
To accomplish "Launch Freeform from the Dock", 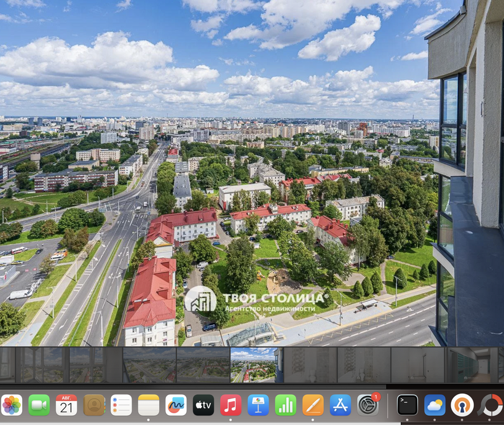I will pos(176,405).
